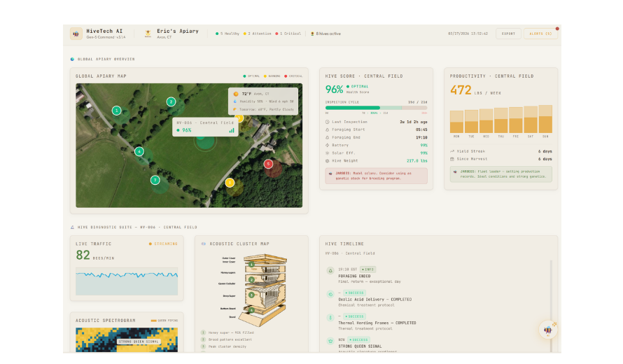Toggle the Queen Piping spectrogram legend
Image resolution: width=623 pixels, height=364 pixels.
[x=164, y=321]
